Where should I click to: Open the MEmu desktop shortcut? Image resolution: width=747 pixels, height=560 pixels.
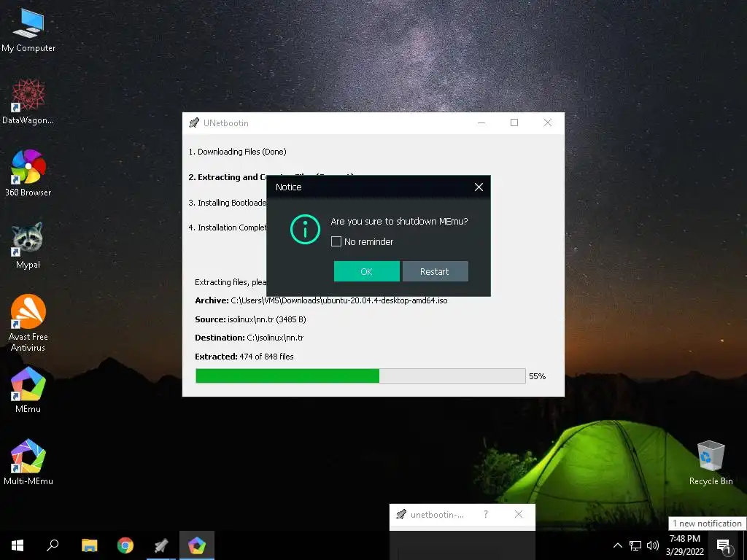tap(28, 390)
